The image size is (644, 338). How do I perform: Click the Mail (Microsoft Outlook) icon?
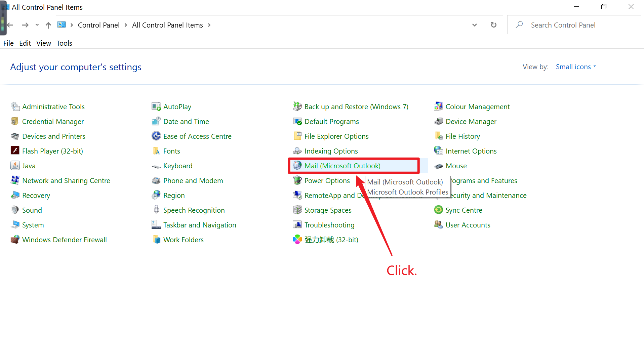coord(297,166)
